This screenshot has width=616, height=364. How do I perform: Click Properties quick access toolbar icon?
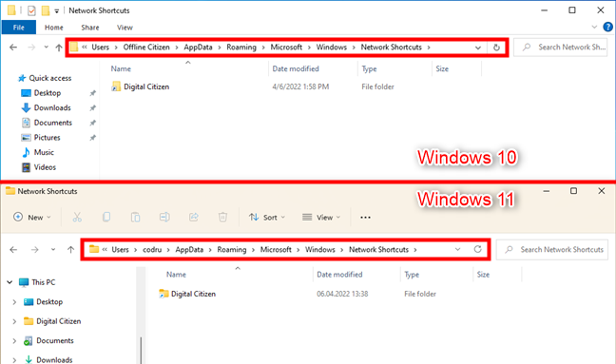pos(31,10)
